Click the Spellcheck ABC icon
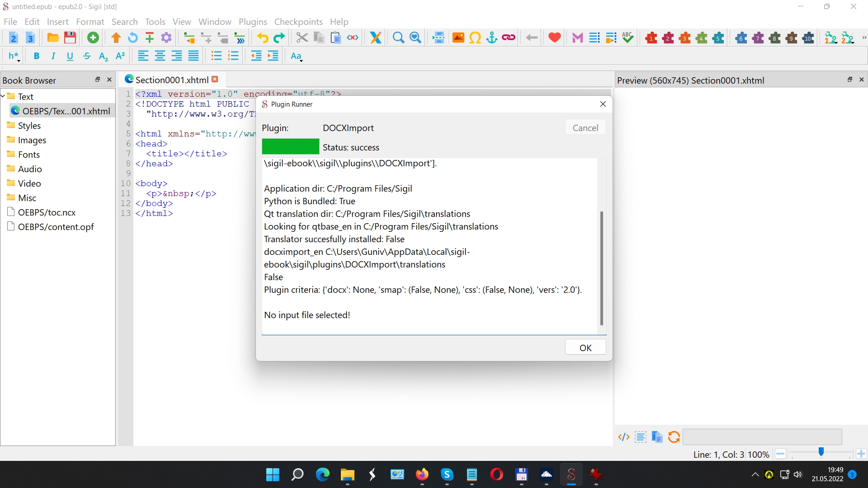The width and height of the screenshot is (868, 488). 628,38
